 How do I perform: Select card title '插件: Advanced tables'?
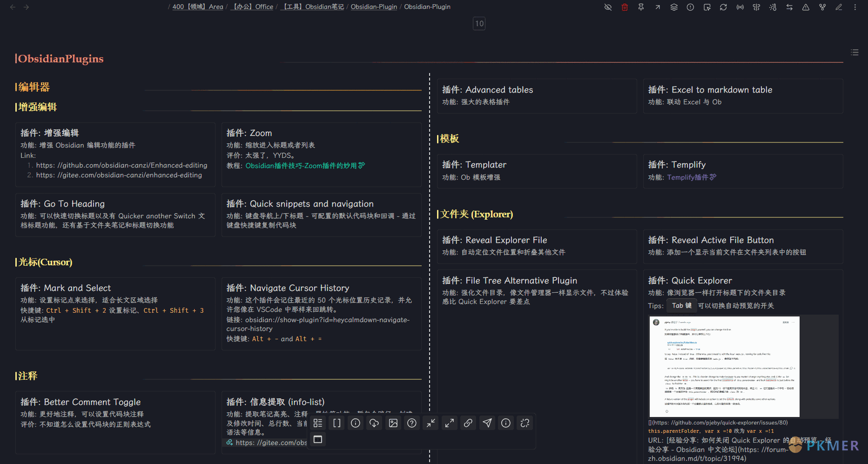click(x=487, y=90)
